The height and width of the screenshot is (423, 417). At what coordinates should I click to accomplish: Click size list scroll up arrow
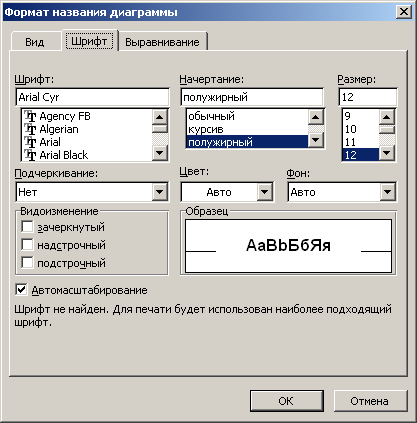point(387,117)
